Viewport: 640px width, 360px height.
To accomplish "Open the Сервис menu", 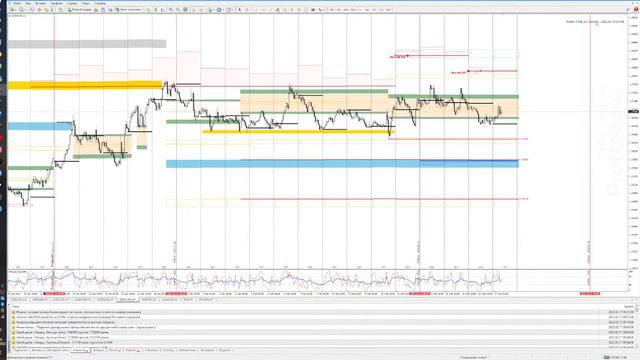I will point(72,3).
